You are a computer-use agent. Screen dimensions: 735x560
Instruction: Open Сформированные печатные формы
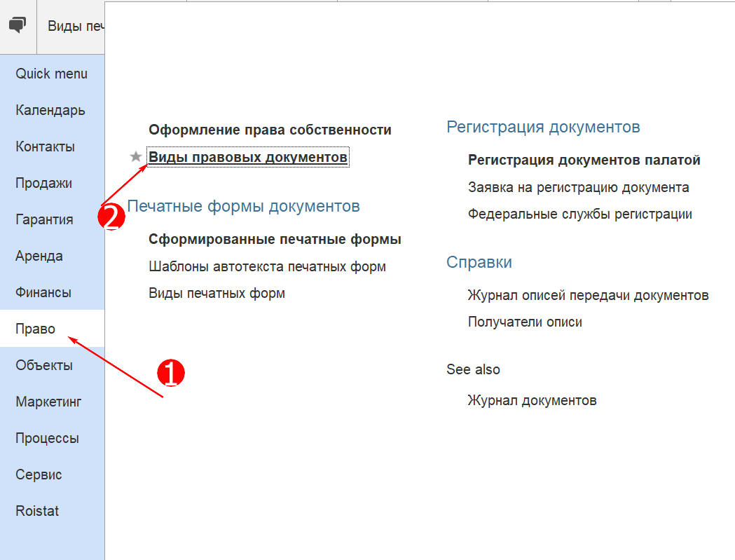(x=275, y=239)
